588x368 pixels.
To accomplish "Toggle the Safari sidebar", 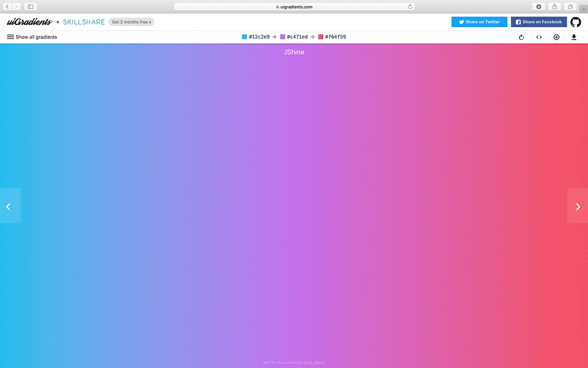I will click(30, 7).
